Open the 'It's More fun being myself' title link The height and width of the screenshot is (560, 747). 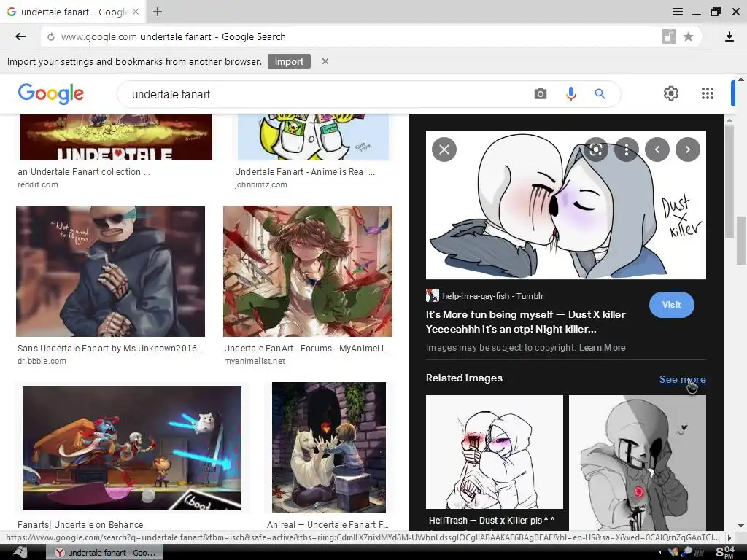(525, 322)
